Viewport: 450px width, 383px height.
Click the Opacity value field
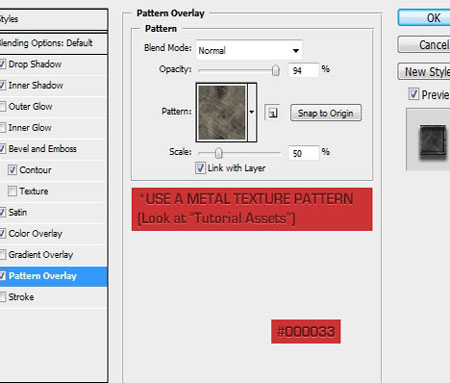coord(303,70)
